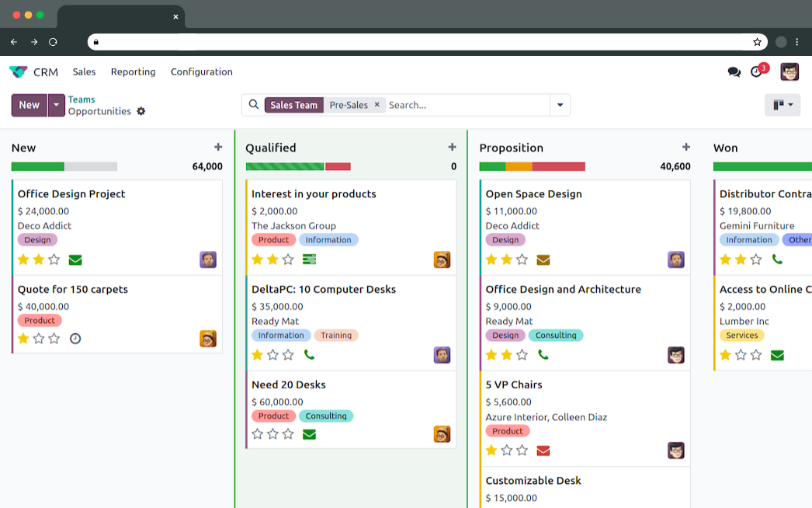Open the Configuration menu
The width and height of the screenshot is (812, 508).
(x=201, y=72)
